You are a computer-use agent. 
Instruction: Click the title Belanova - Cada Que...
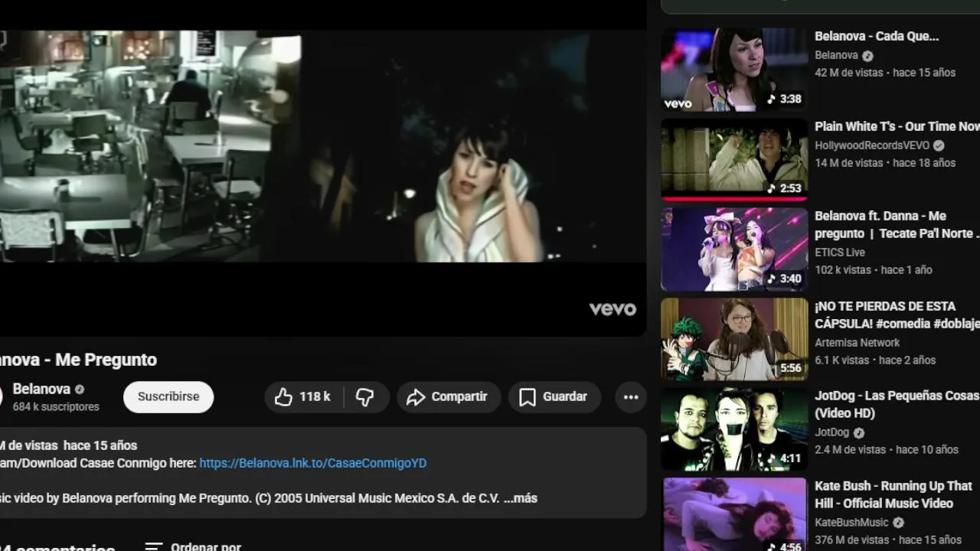pyautogui.click(x=877, y=36)
